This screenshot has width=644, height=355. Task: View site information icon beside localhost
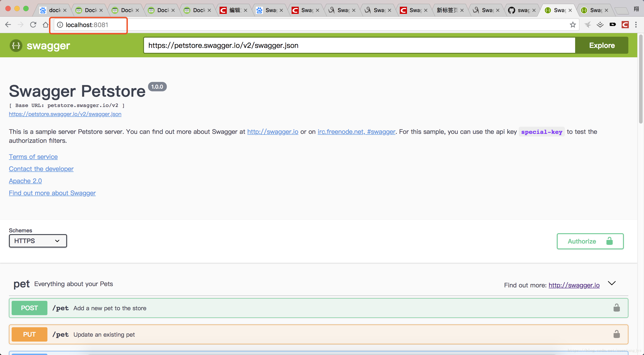click(60, 25)
